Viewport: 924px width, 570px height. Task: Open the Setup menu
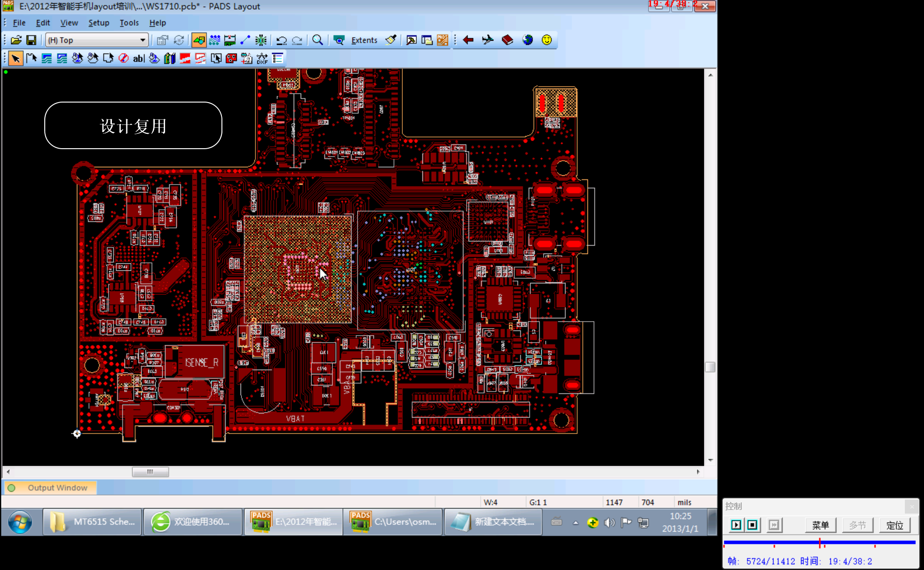click(x=99, y=22)
